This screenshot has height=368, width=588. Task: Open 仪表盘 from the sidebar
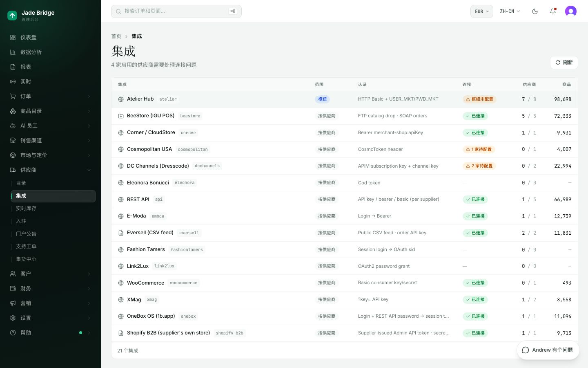[51, 37]
